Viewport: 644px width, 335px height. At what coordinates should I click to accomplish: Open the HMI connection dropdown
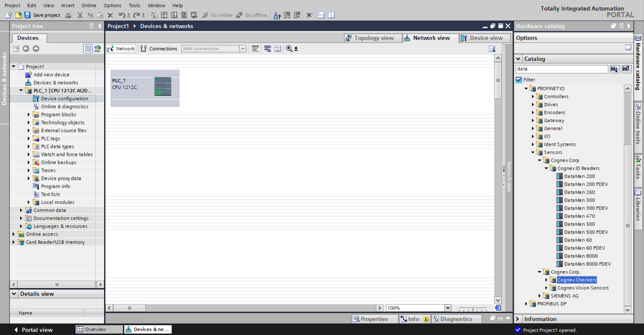(x=242, y=49)
